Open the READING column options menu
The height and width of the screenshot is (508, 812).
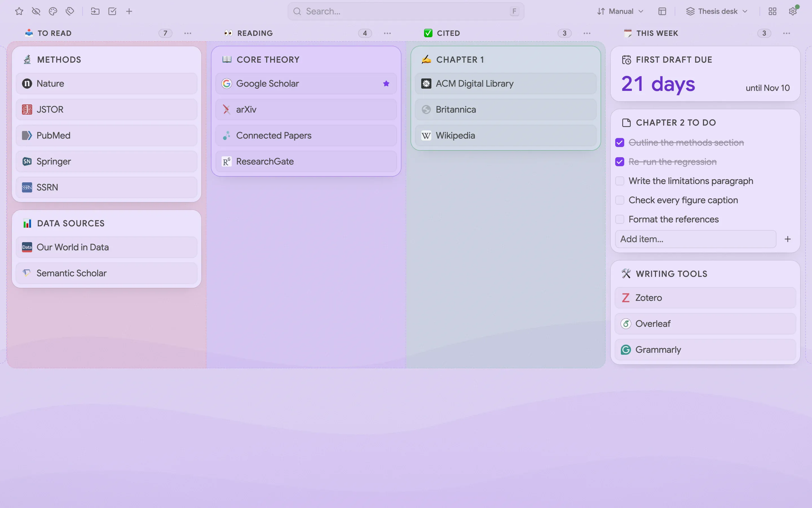coord(388,33)
